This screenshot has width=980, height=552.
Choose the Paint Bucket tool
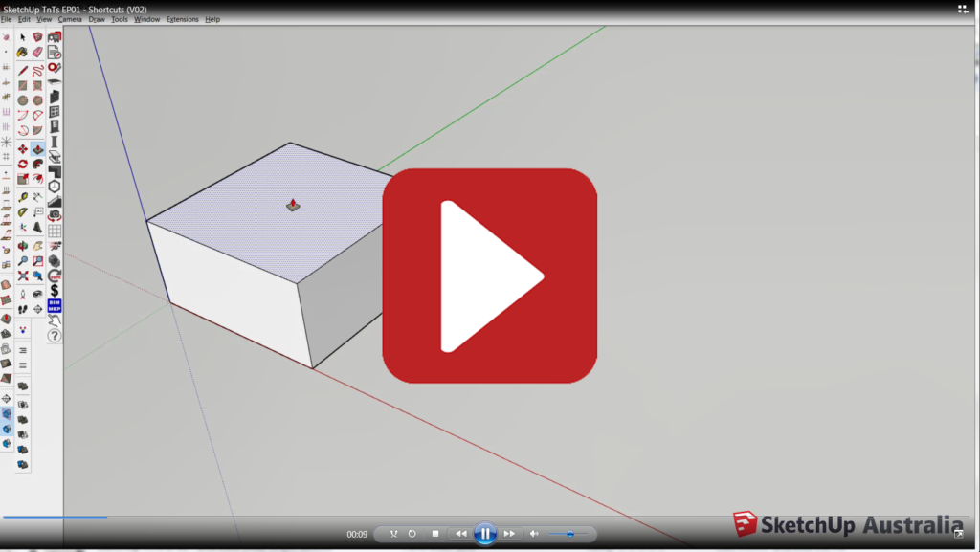point(22,53)
